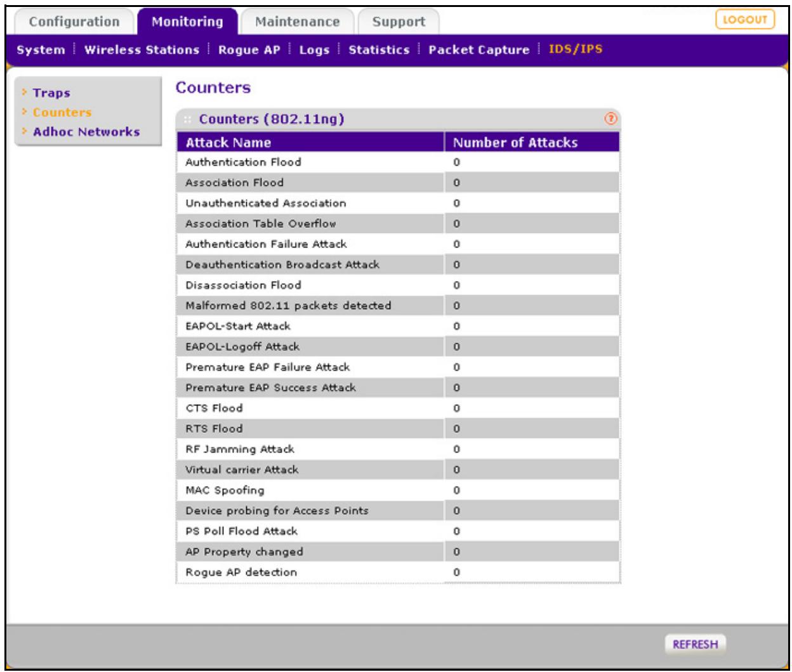Select the CTS Flood row
792x672 pixels.
(x=399, y=408)
